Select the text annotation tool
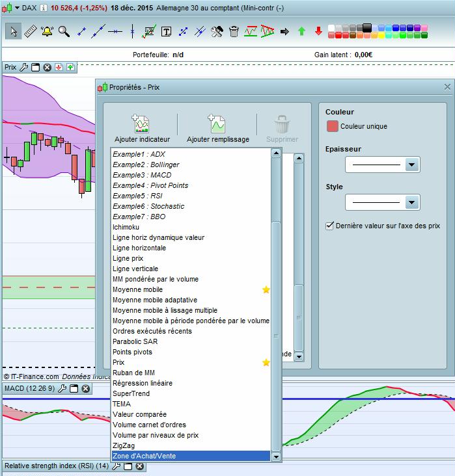 (166, 32)
